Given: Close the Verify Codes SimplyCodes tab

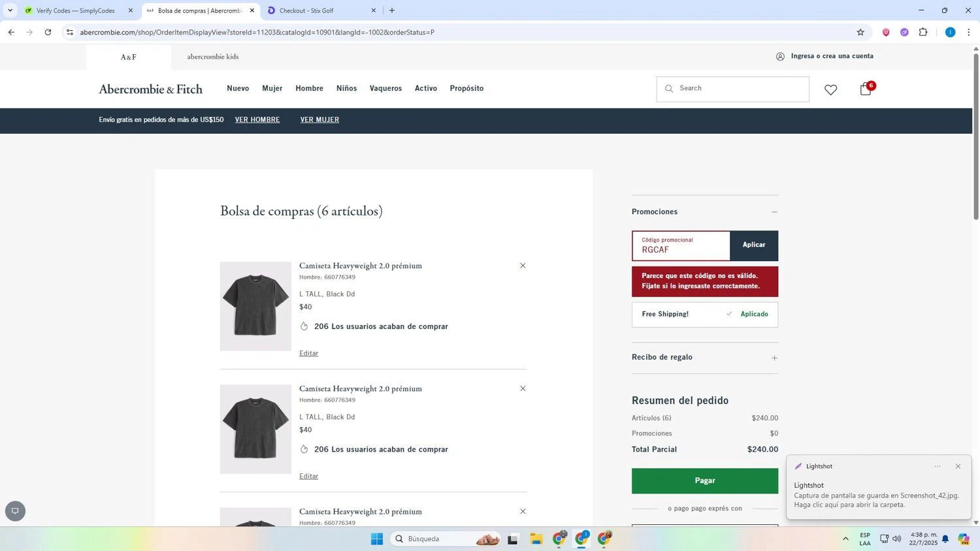Looking at the screenshot, I should [131, 10].
